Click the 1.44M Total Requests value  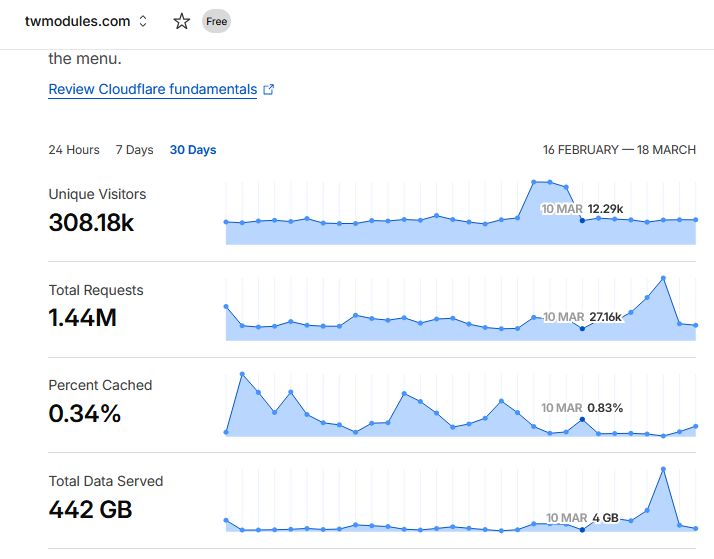pos(83,319)
